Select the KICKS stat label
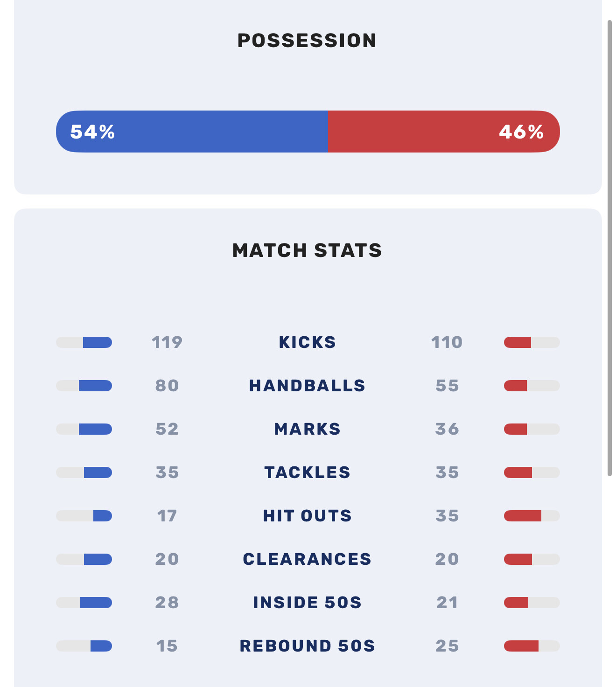This screenshot has height=687, width=616. (307, 342)
